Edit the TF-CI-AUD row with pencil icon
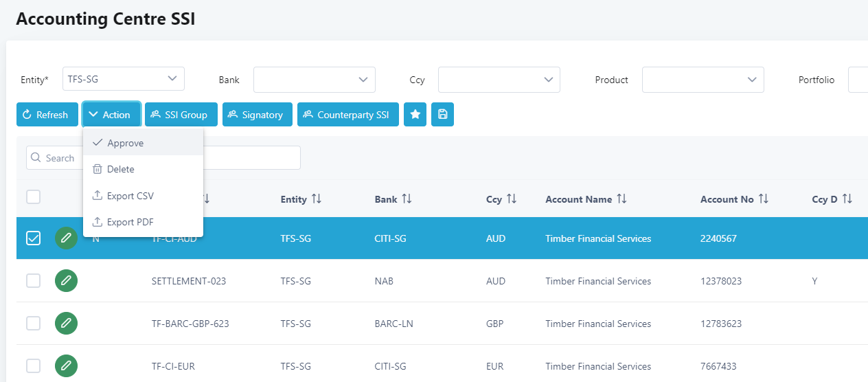The height and width of the screenshot is (382, 868). click(x=66, y=238)
